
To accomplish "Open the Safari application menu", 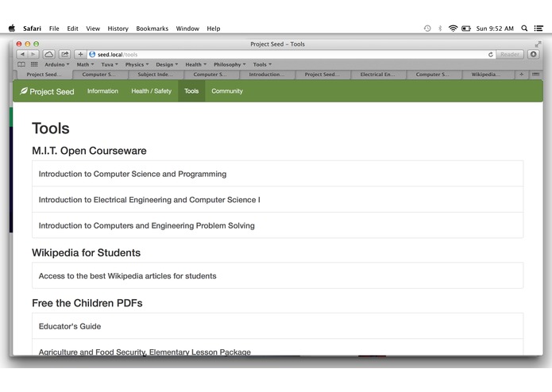I will pyautogui.click(x=32, y=29).
